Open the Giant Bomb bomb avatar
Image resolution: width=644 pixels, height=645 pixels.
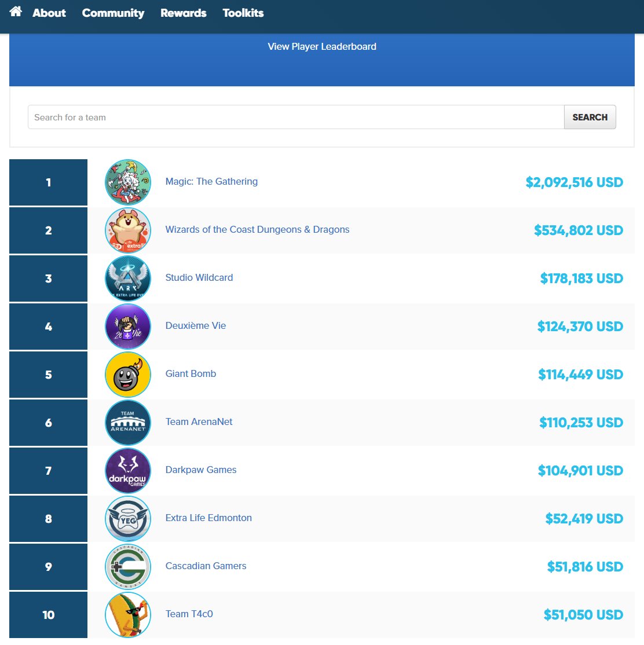point(128,375)
